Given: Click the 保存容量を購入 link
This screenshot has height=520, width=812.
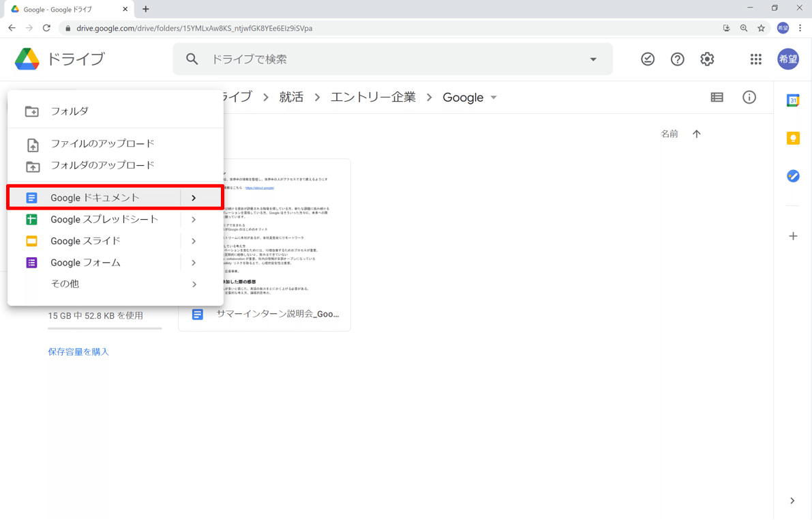Looking at the screenshot, I should (x=78, y=351).
